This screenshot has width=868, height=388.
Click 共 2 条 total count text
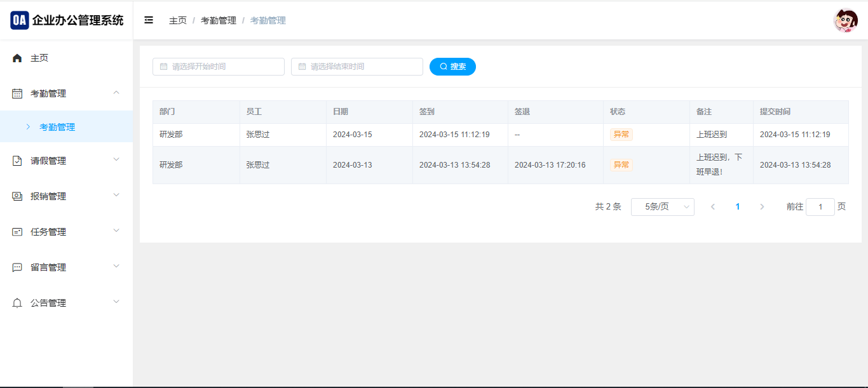pos(608,207)
